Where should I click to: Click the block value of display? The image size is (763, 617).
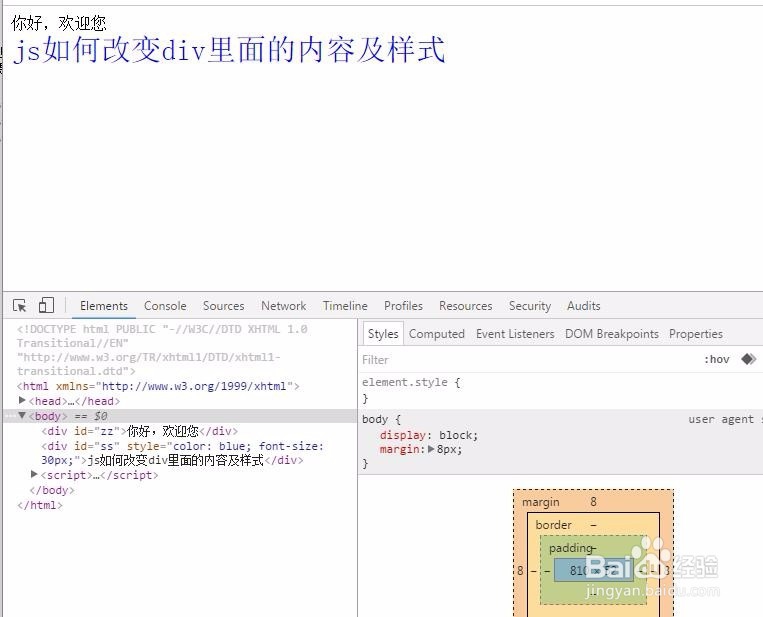coord(456,435)
